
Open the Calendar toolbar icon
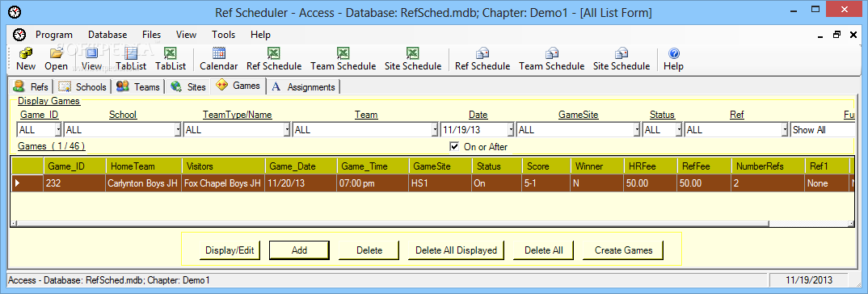click(219, 53)
